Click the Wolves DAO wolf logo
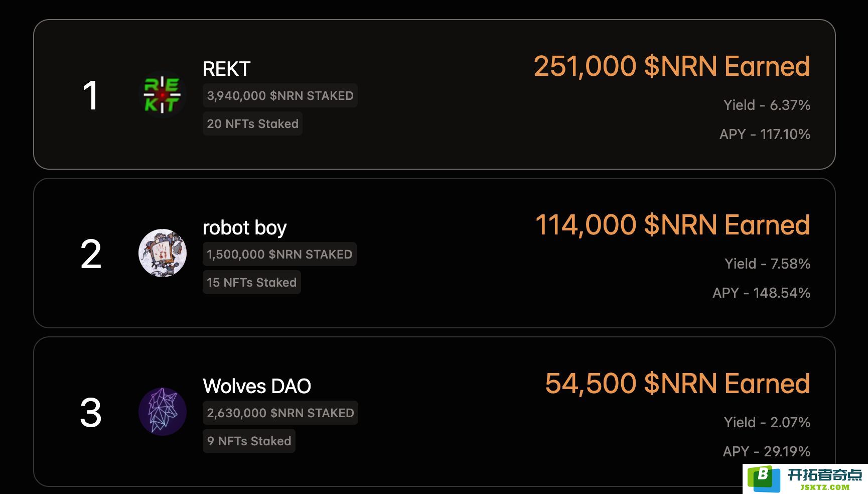This screenshot has height=494, width=868. pyautogui.click(x=162, y=412)
